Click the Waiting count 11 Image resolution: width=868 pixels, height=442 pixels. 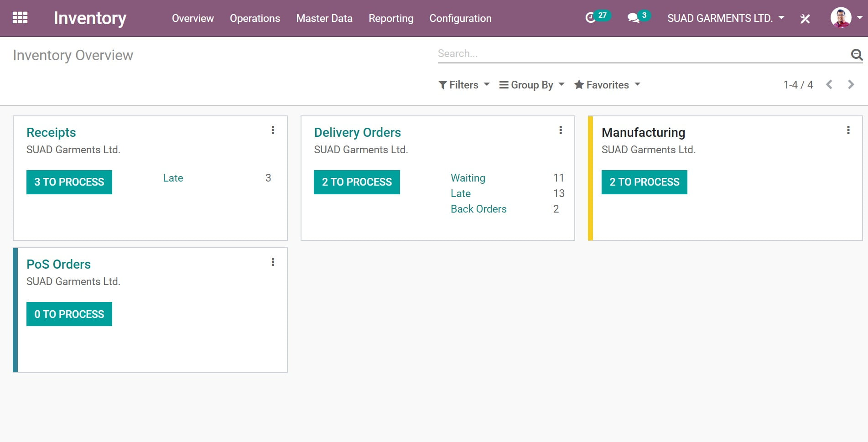coord(559,178)
